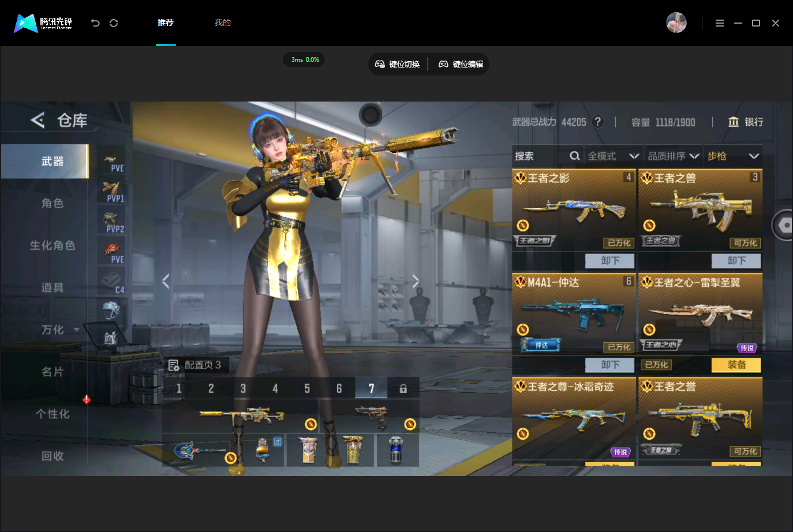This screenshot has height=532, width=793.
Task: Click the primary golden rifle loadout slot
Action: [x=241, y=416]
